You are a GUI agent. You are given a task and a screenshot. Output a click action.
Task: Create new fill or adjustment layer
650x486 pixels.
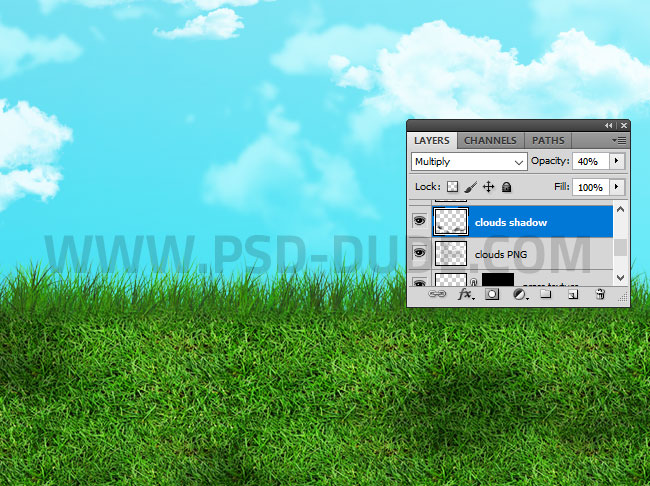coord(519,295)
